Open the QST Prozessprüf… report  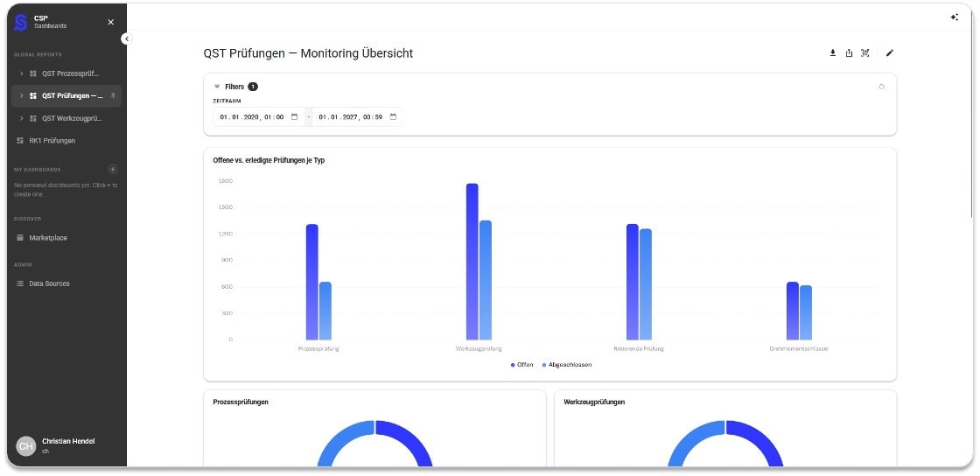(71, 73)
